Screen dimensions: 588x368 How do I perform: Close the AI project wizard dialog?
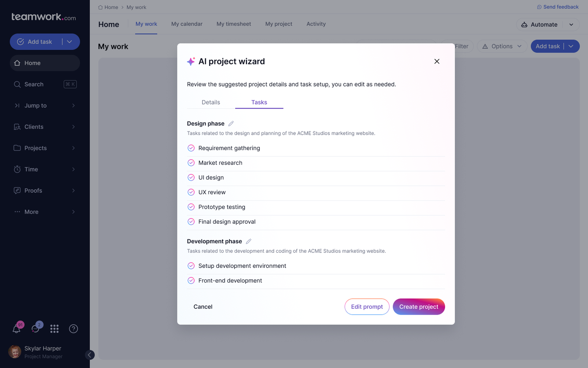437,61
